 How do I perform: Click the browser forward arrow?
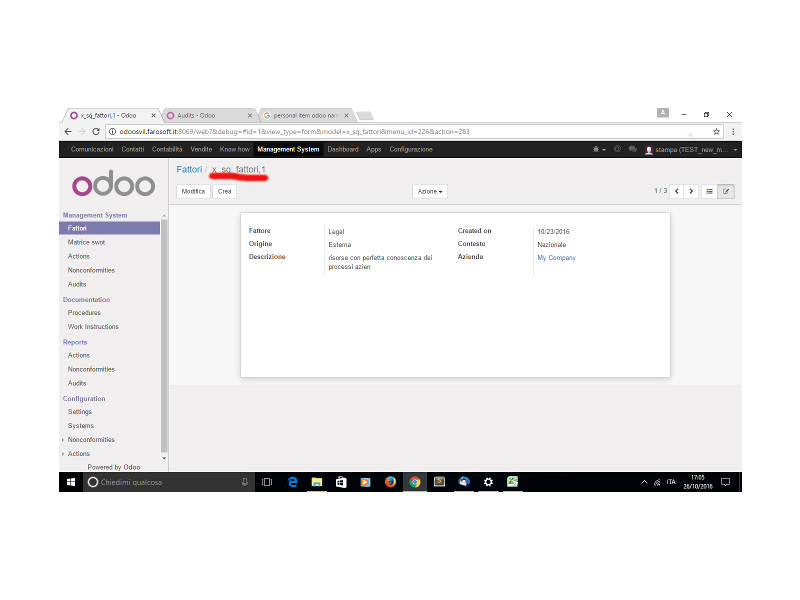82,132
